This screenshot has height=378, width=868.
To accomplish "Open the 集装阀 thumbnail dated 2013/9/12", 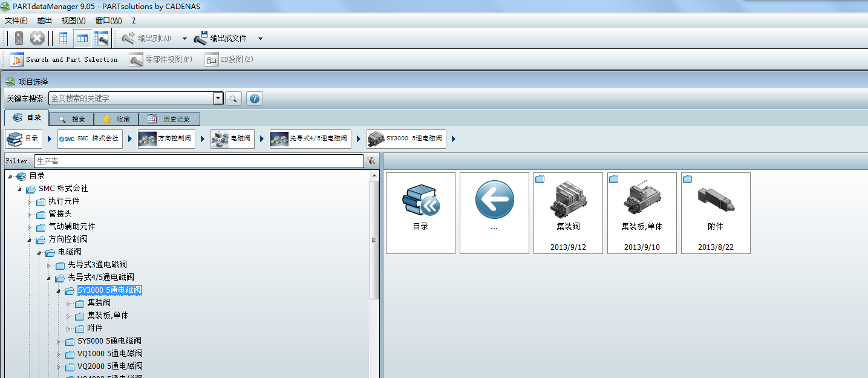I will (x=568, y=213).
